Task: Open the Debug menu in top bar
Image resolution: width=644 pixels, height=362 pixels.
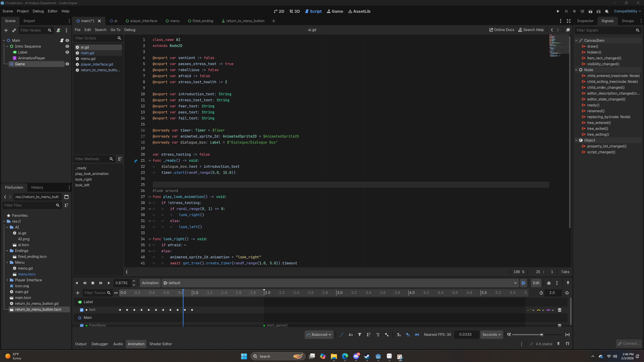Action: (x=38, y=11)
